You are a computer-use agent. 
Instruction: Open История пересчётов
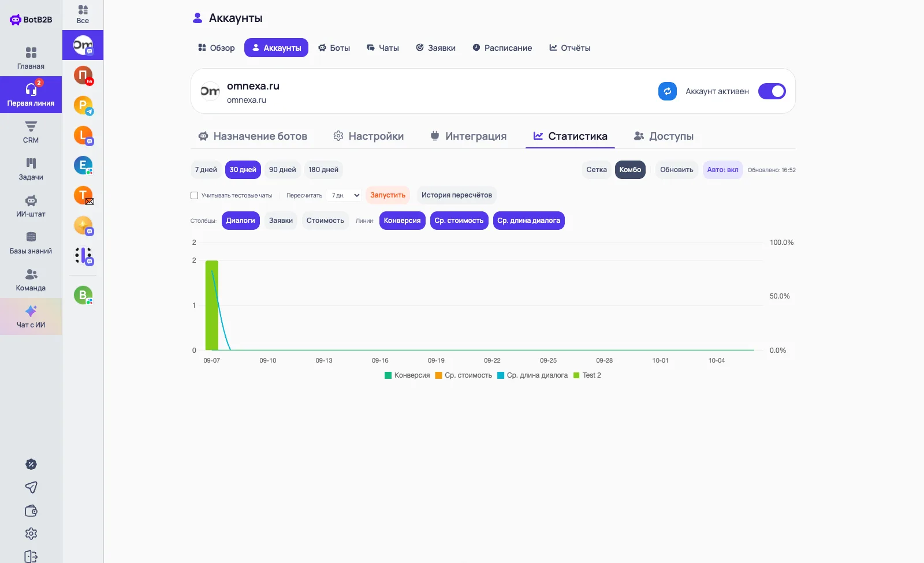coord(457,195)
